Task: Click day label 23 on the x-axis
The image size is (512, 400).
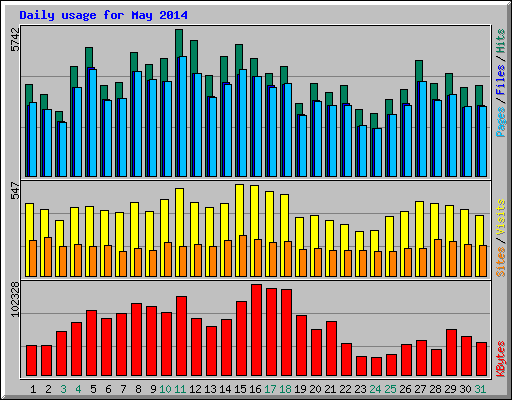Action: 360,389
